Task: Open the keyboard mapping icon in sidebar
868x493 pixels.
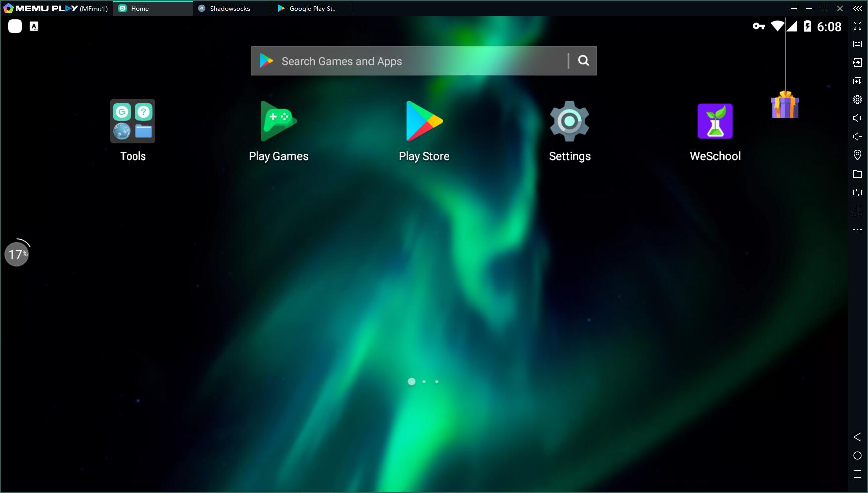Action: click(x=857, y=44)
